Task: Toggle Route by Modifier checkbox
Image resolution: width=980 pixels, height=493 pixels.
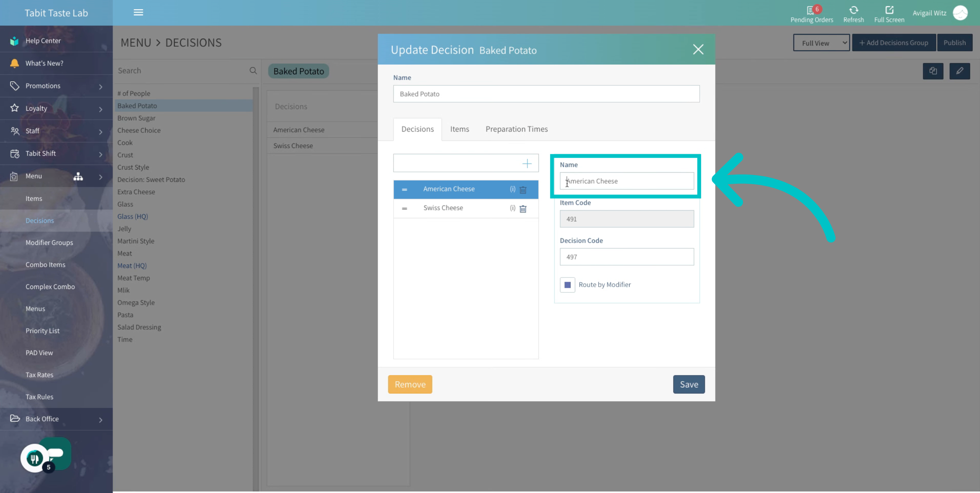Action: click(567, 285)
